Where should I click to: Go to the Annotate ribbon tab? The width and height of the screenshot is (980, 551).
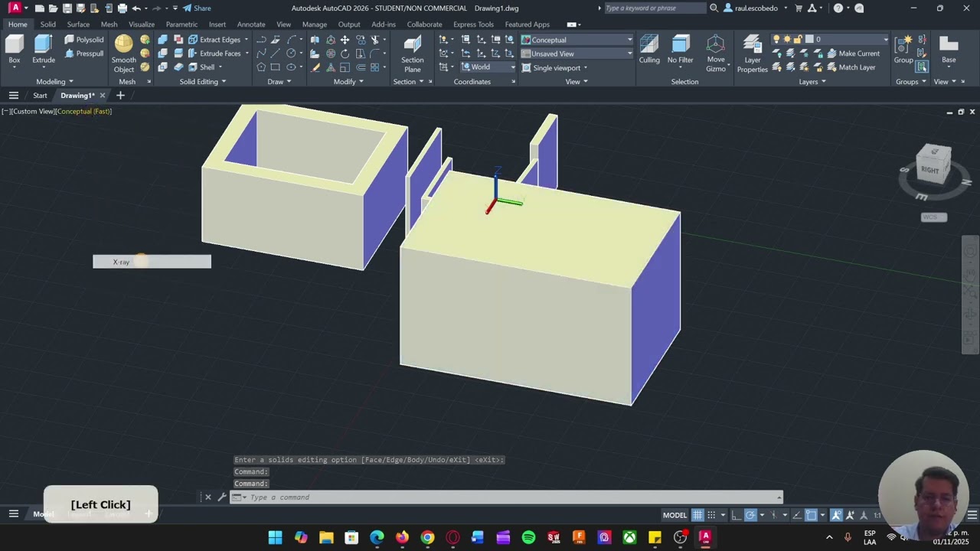pos(250,24)
